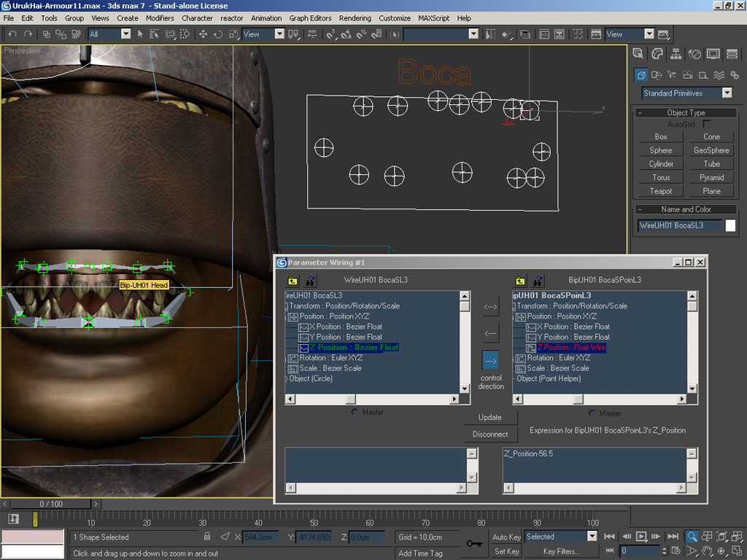Select the Bind to Space Warp tool

pos(76,34)
